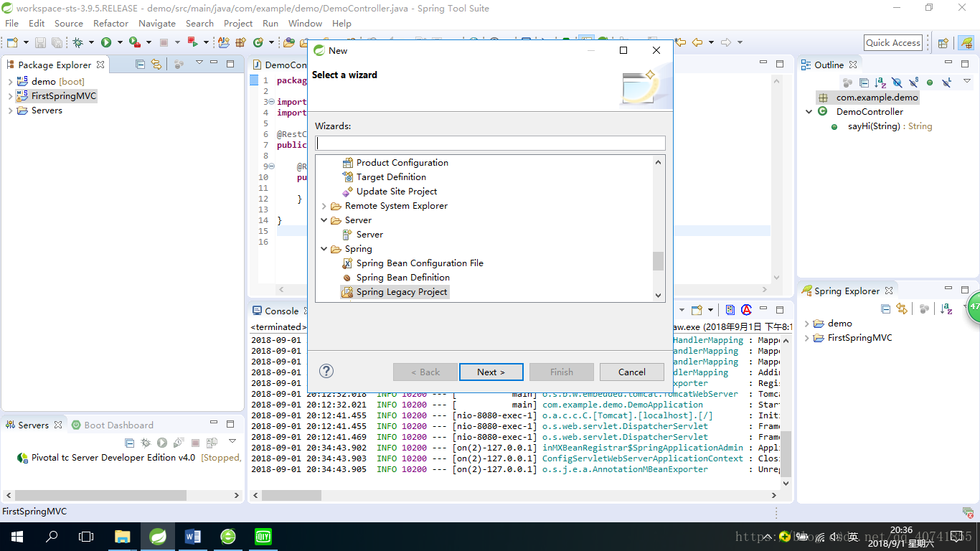Select Spring Bean Configuration File wizard
Viewport: 980px width, 551px height.
click(x=413, y=263)
